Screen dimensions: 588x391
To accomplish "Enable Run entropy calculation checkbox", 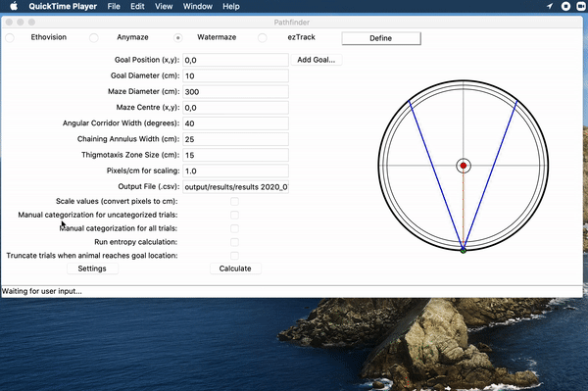I will tap(235, 242).
